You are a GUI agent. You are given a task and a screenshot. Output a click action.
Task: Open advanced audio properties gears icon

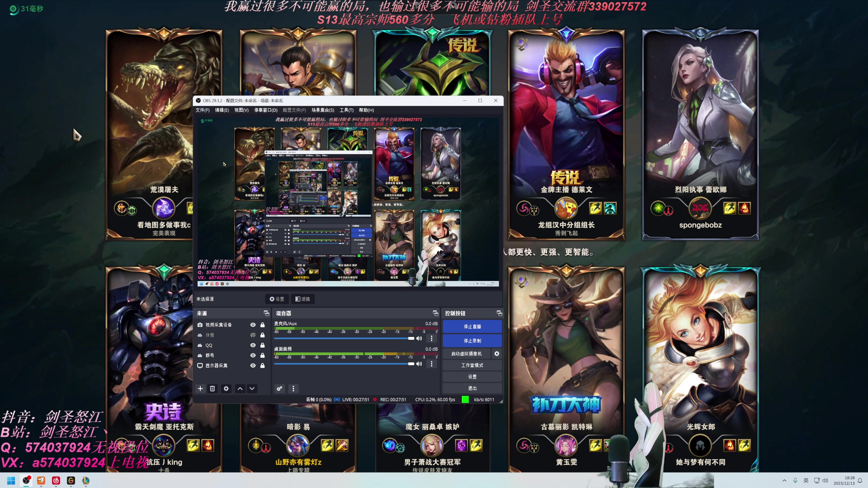point(279,389)
